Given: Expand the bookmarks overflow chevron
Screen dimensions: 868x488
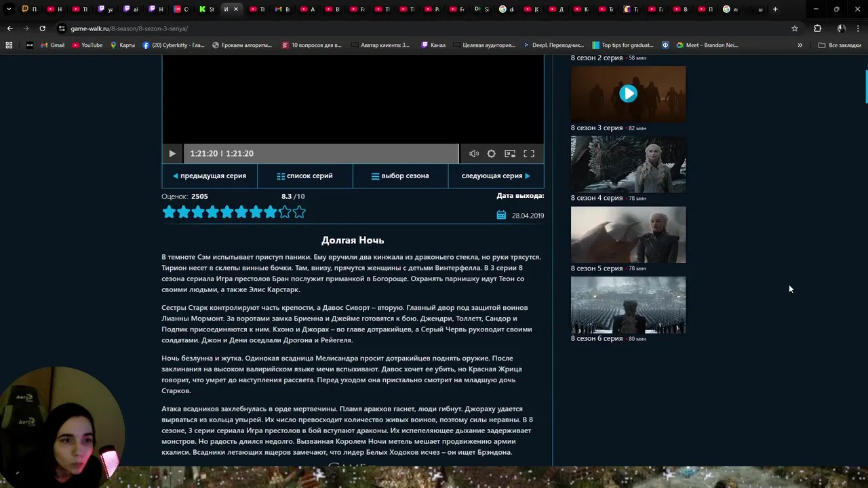Looking at the screenshot, I should coord(800,45).
